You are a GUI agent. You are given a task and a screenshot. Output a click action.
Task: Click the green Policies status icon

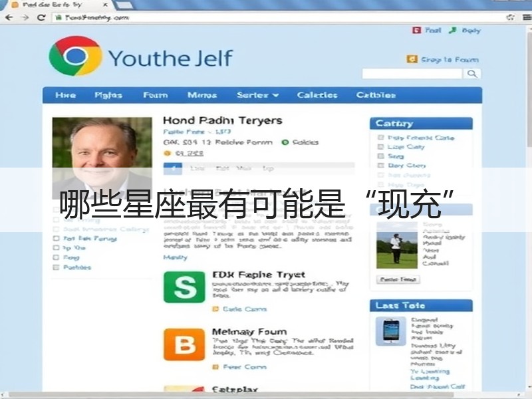[x=285, y=142]
